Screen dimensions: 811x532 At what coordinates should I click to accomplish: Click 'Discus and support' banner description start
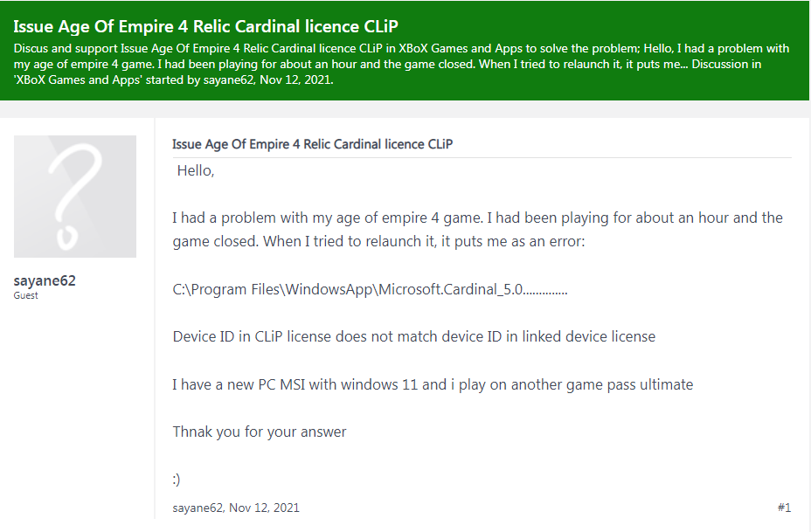(x=66, y=49)
